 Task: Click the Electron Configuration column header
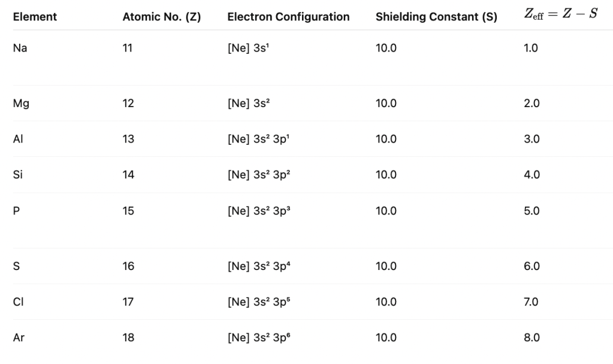[x=288, y=17]
